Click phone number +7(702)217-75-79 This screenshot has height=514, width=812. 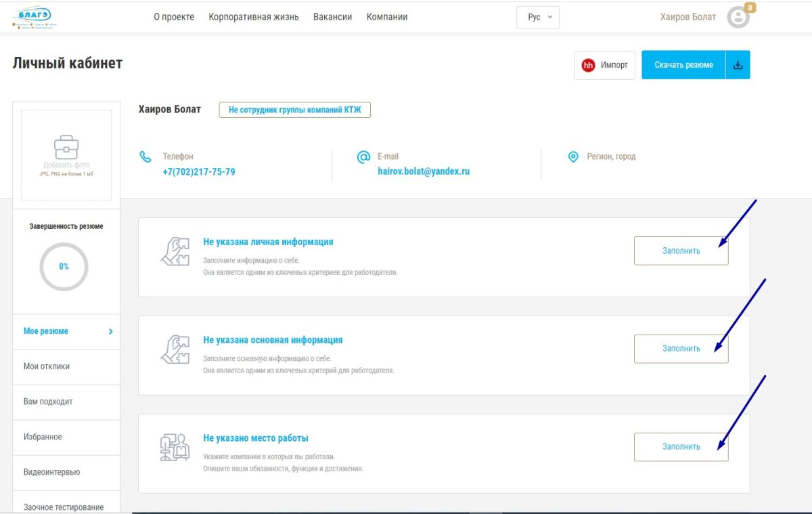(199, 172)
